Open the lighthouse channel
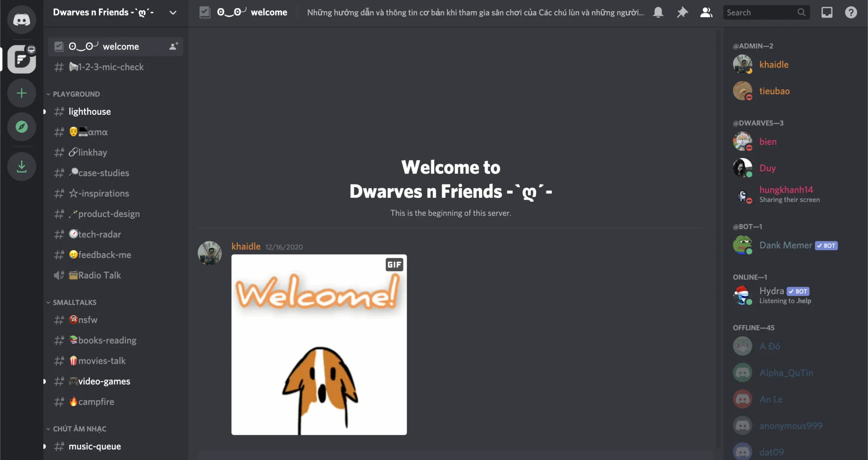The image size is (868, 460). [116, 111]
